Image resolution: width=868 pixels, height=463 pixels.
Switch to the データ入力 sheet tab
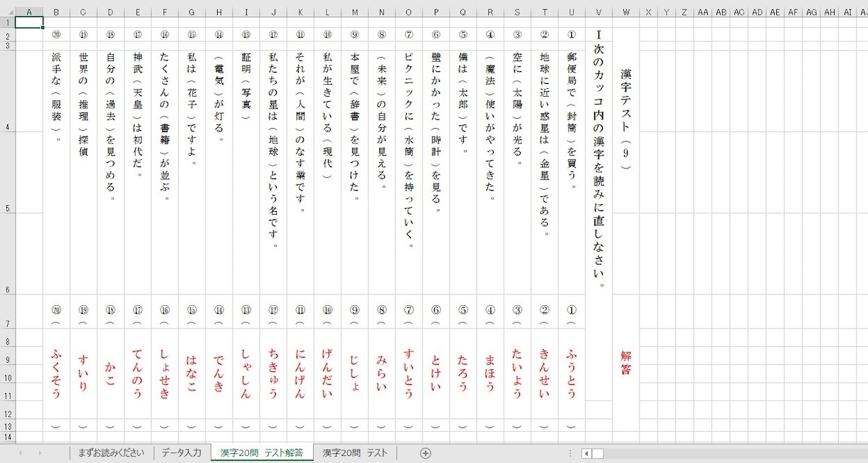pyautogui.click(x=182, y=453)
